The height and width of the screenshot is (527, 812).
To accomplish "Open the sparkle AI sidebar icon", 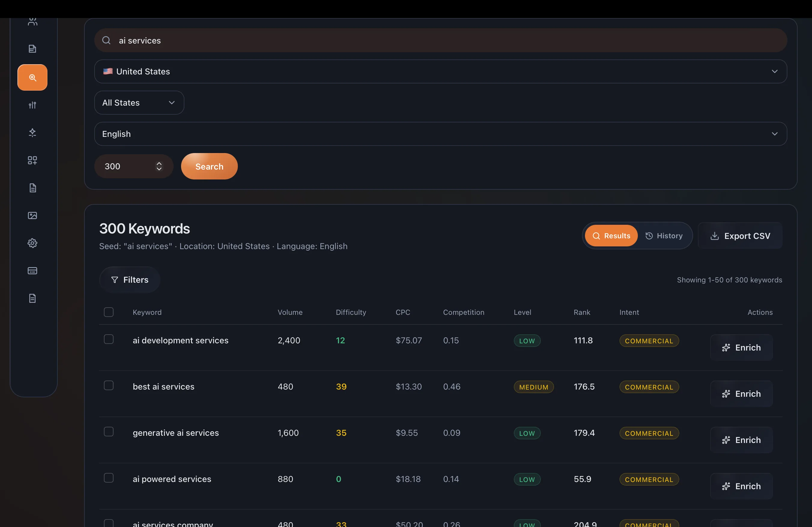I will click(x=32, y=133).
